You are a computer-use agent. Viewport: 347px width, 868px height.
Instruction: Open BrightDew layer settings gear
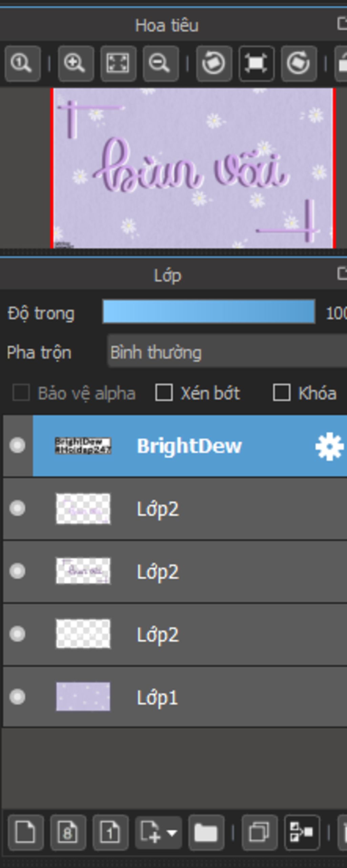click(x=329, y=446)
